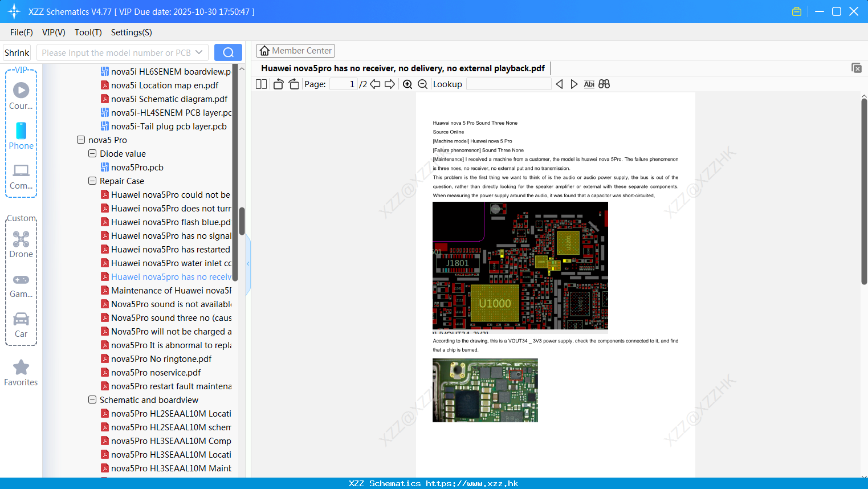Collapse the nova5 Pro tree node

81,140
